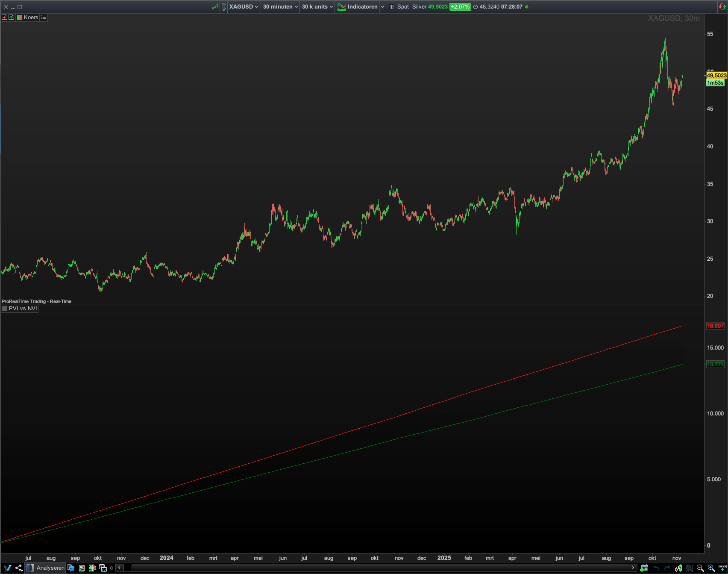
Task: Click the green real-time status dot
Action: [527, 7]
